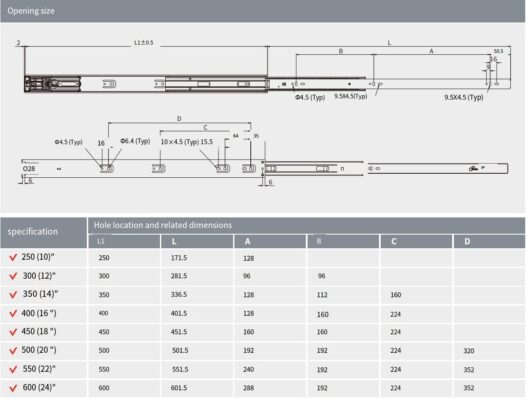Viewport: 527px width, 400px height.
Task: Click the 'L1±0.5' dimension label in diagram
Action: pyautogui.click(x=144, y=43)
